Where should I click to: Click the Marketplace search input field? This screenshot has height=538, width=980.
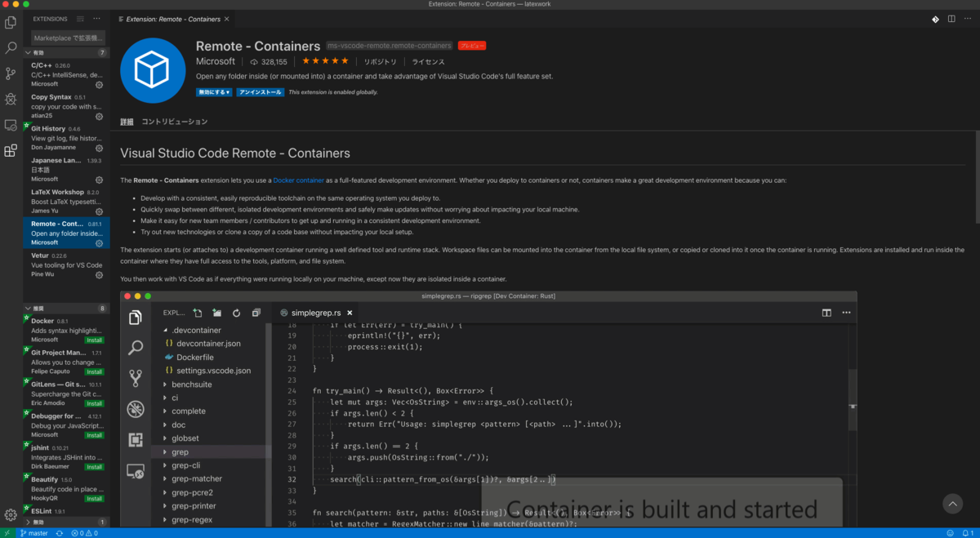67,38
